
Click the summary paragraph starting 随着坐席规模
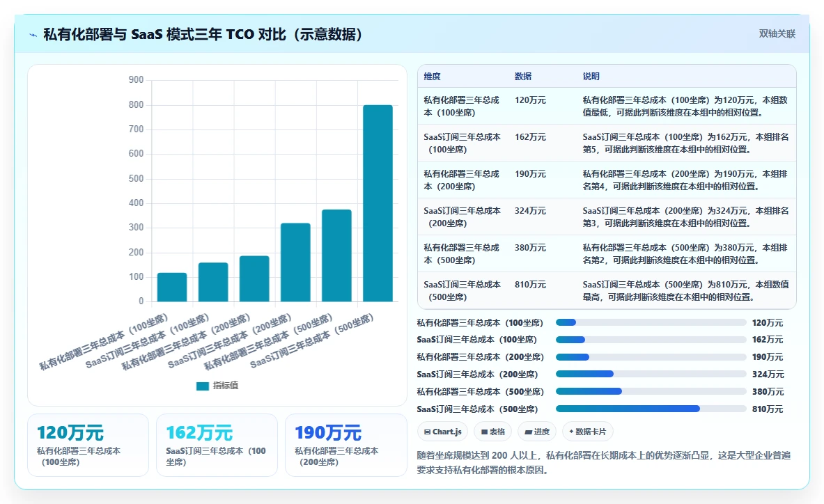coord(604,462)
